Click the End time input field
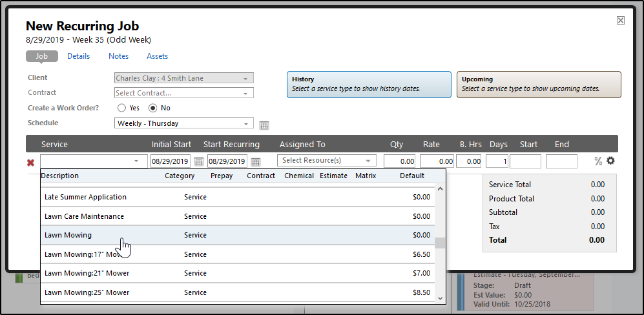 (561, 161)
